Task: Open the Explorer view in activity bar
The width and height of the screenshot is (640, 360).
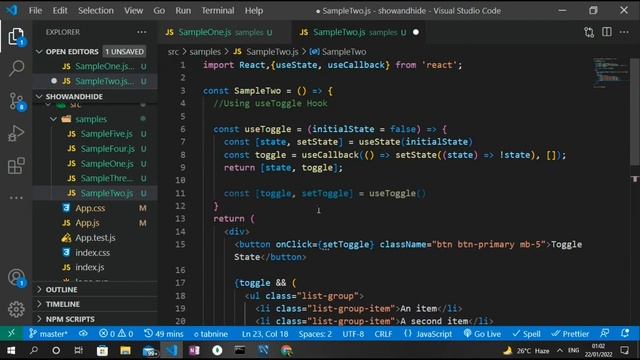Action: [x=16, y=37]
